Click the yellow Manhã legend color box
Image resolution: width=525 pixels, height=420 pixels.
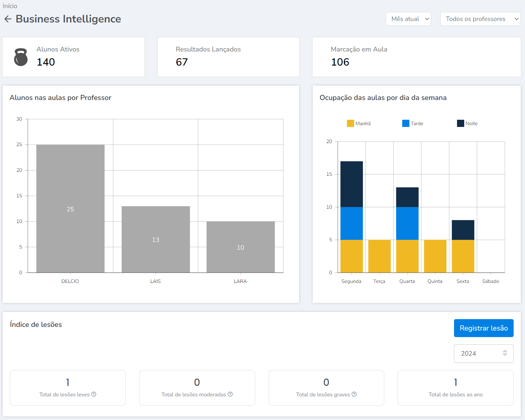point(350,123)
